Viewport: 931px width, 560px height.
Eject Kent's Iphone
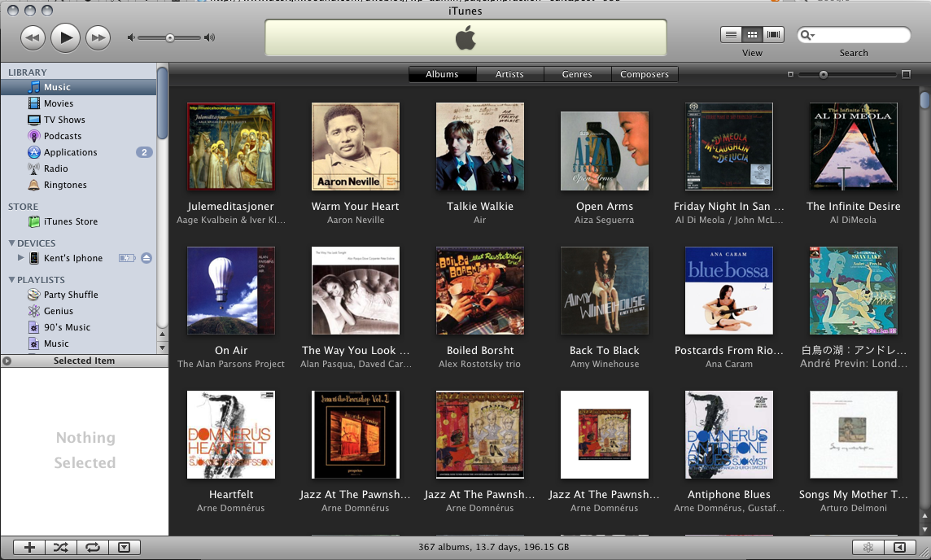[x=146, y=258]
